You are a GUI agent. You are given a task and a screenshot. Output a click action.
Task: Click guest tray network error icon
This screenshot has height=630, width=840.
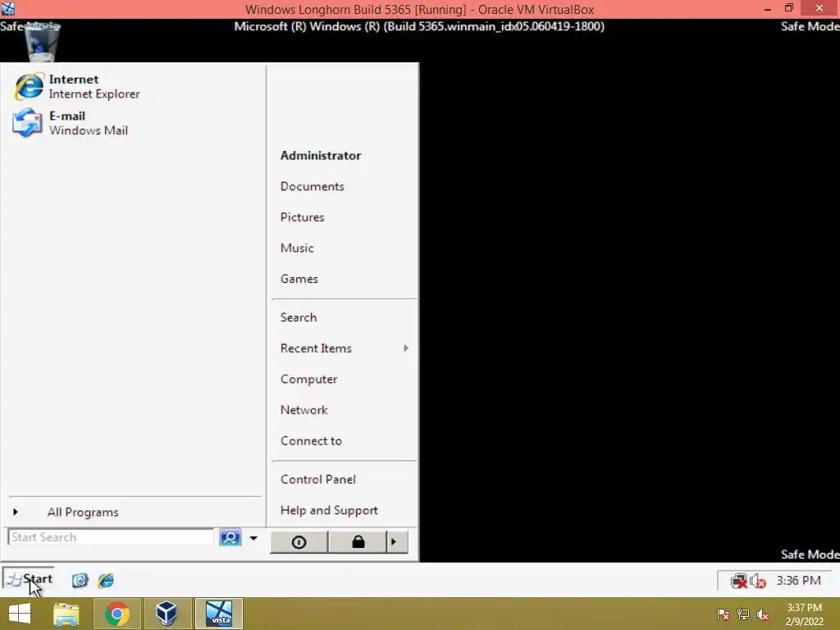tap(739, 581)
